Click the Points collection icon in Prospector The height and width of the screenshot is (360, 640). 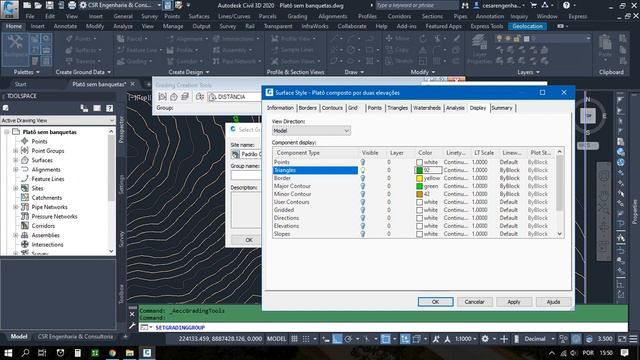[x=25, y=141]
